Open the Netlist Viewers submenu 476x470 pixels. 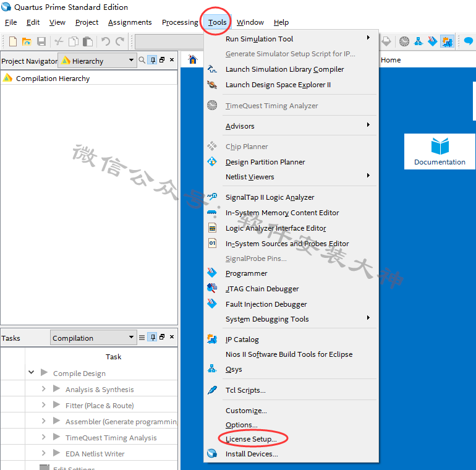tap(291, 177)
